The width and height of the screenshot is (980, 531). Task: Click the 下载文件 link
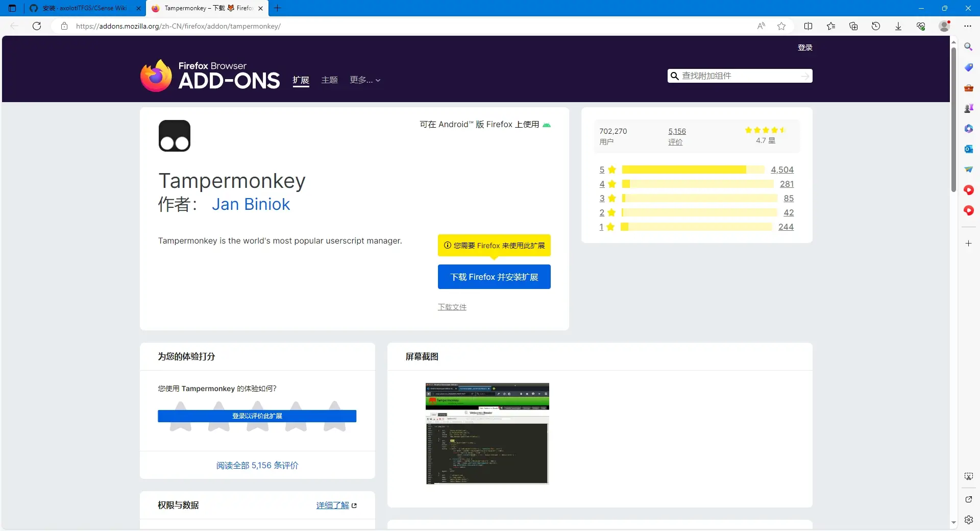point(452,307)
